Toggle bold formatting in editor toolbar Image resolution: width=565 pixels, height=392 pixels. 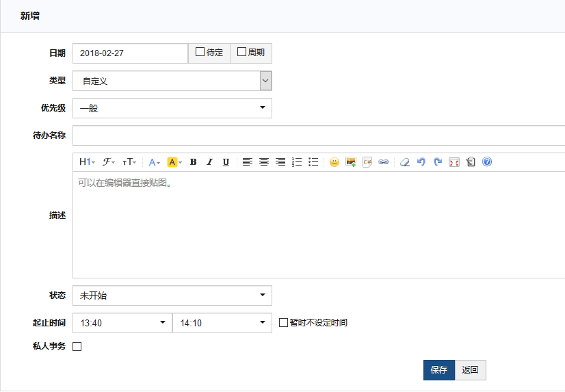[x=193, y=162]
